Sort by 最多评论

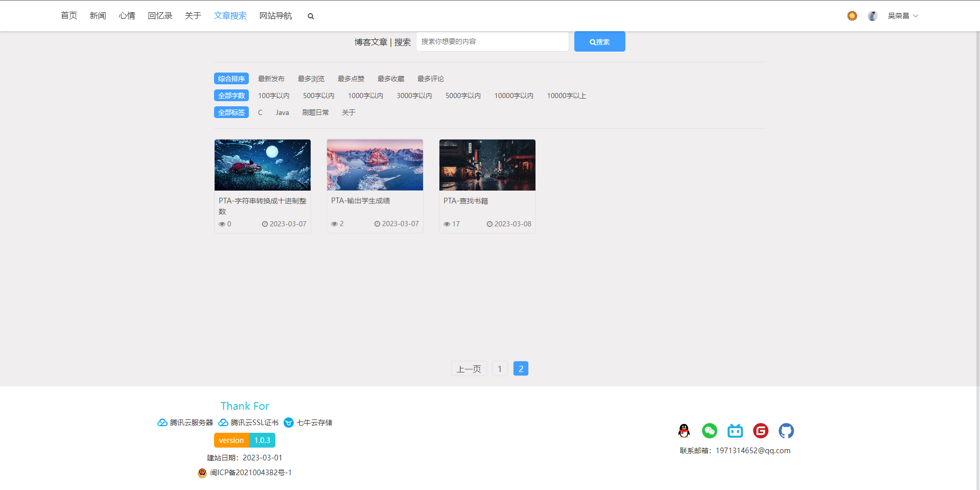pyautogui.click(x=431, y=79)
